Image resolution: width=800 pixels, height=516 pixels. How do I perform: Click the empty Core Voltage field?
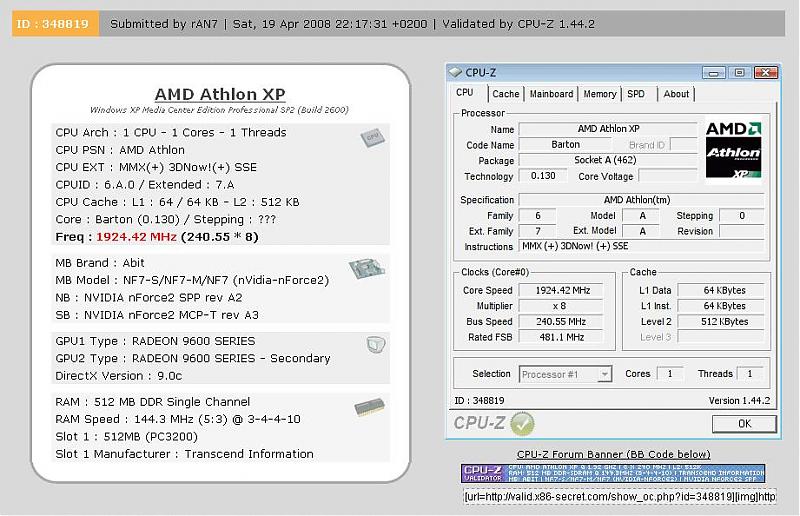click(x=668, y=176)
